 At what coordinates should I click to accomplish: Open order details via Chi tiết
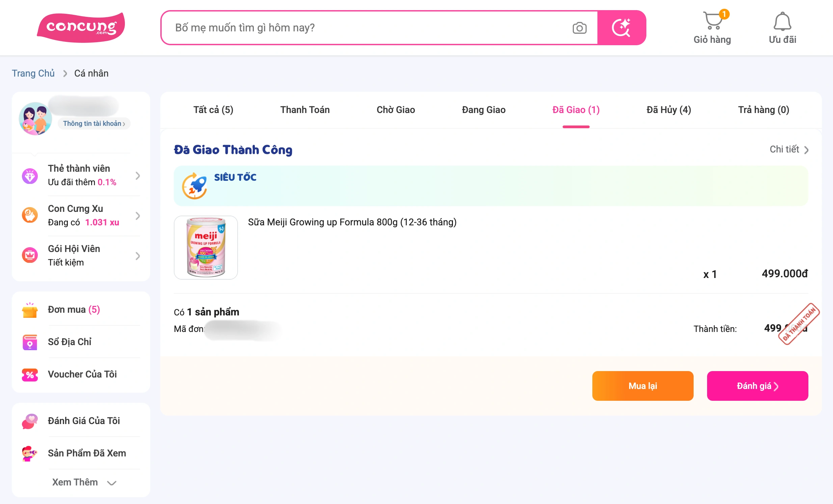click(x=789, y=149)
